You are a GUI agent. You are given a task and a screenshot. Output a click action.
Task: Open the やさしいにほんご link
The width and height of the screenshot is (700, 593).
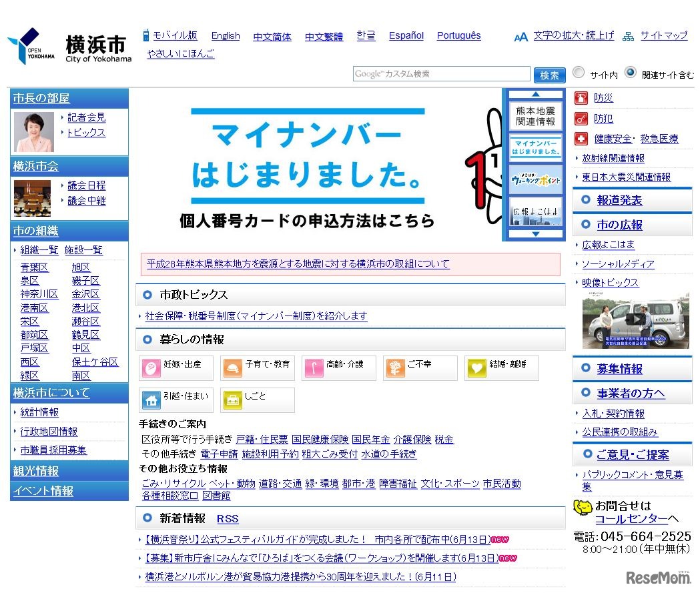[181, 53]
